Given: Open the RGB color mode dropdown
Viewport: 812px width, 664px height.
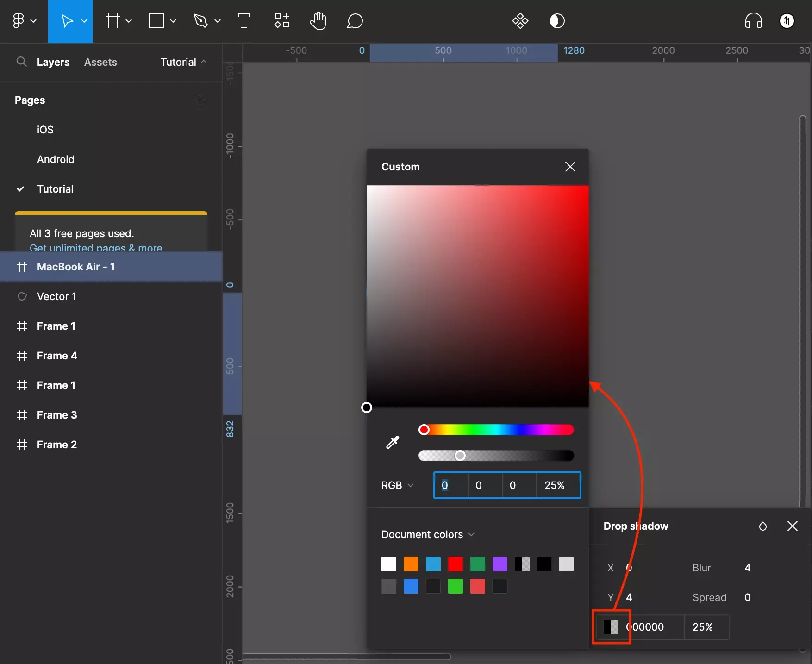Looking at the screenshot, I should (x=397, y=485).
